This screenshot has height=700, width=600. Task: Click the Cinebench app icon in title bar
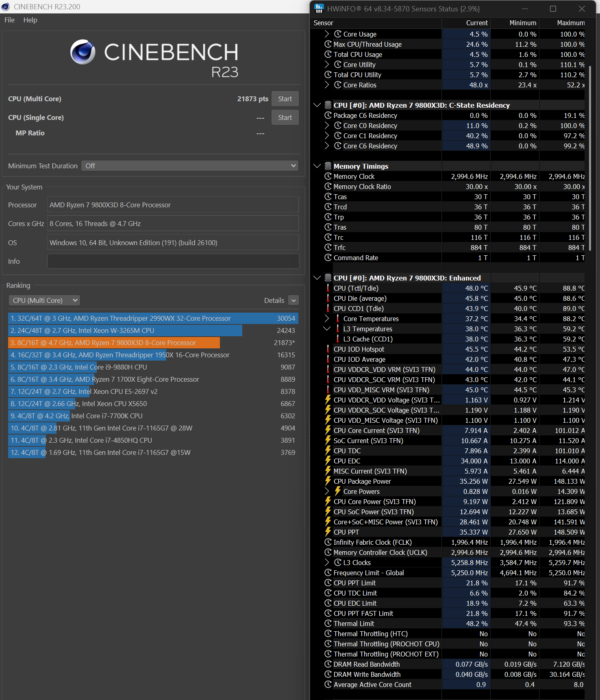pyautogui.click(x=6, y=7)
